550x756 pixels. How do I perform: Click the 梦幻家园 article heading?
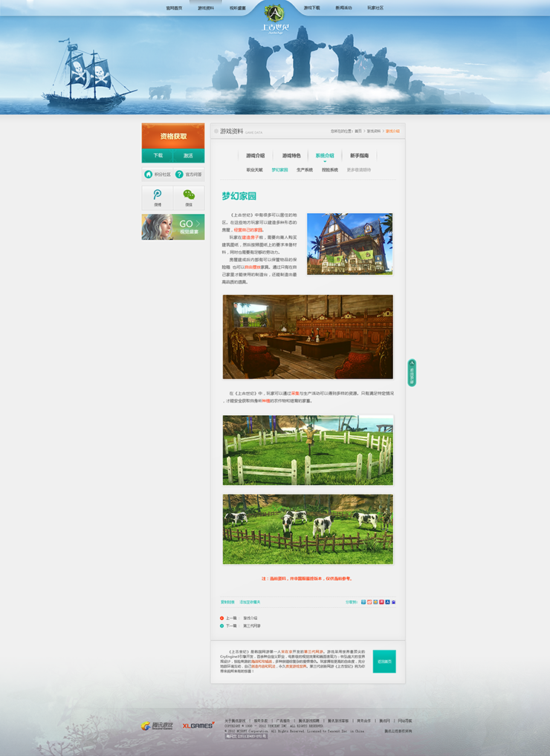tap(239, 196)
